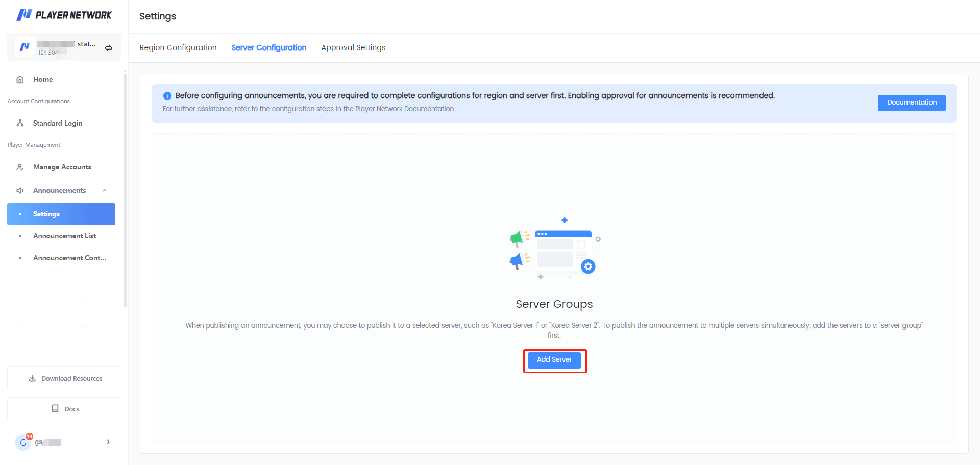Click the Standard Login icon
Viewport: 980px width, 465px height.
click(x=20, y=123)
